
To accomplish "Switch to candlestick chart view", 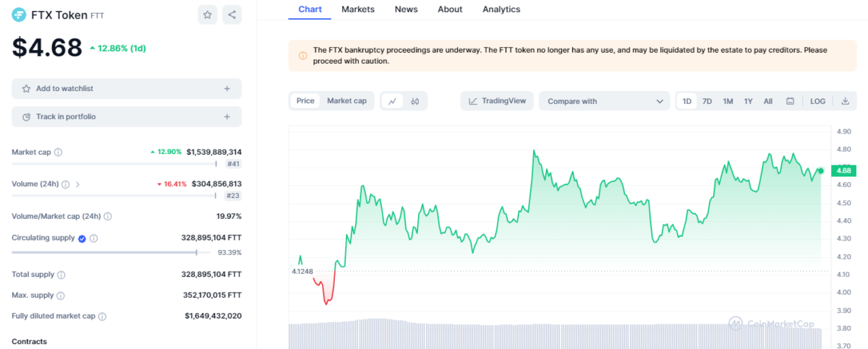I will tap(415, 101).
